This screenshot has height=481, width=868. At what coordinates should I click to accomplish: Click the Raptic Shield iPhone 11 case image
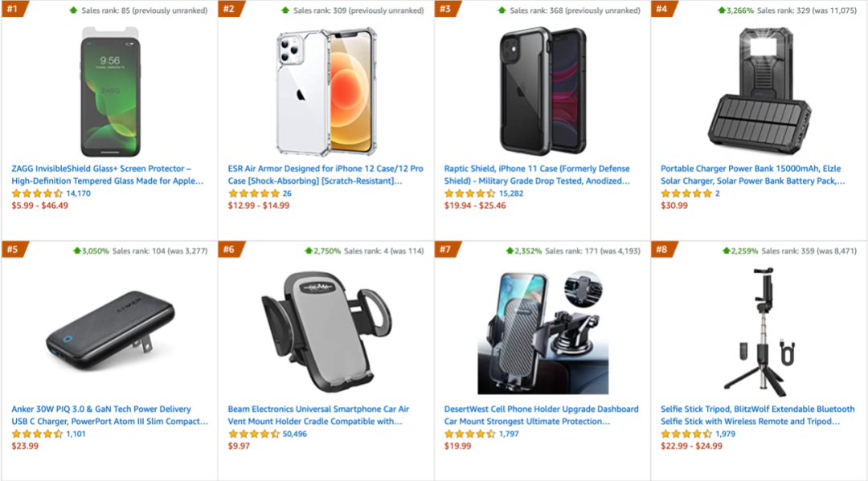(542, 92)
